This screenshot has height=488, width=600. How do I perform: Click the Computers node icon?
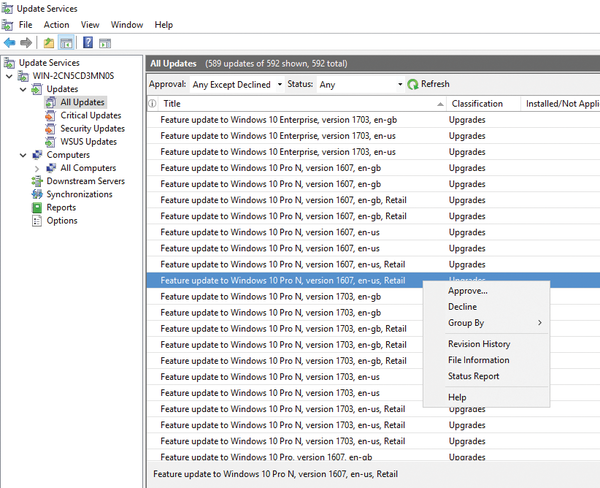coord(37,155)
